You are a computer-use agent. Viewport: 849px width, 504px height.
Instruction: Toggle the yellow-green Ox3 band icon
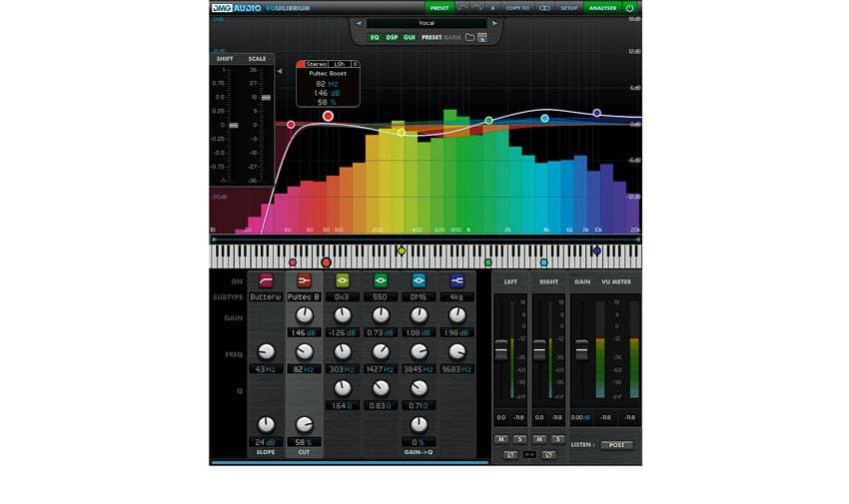pyautogui.click(x=343, y=280)
